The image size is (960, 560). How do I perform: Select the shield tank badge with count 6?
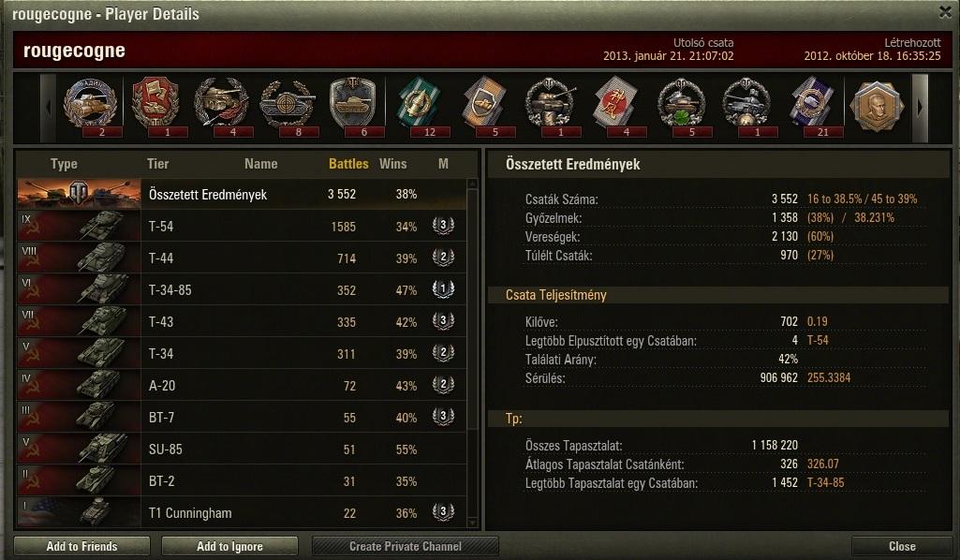point(353,107)
